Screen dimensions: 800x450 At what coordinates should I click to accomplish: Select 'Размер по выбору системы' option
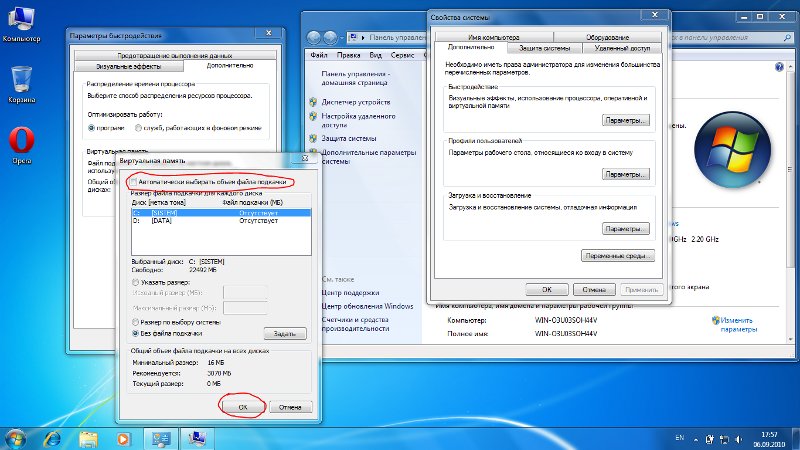click(x=136, y=322)
